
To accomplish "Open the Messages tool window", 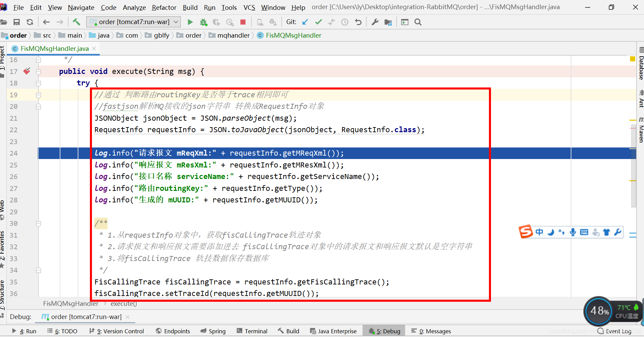I will 431,331.
